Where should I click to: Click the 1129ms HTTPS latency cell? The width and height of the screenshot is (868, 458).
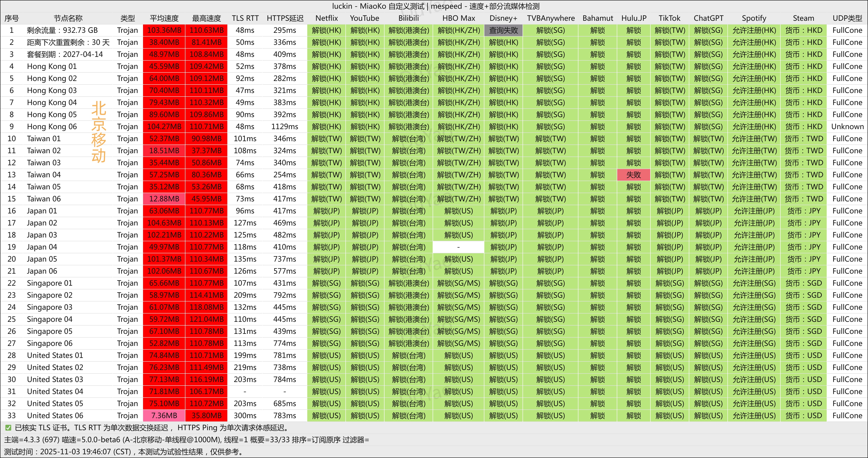[x=285, y=126]
